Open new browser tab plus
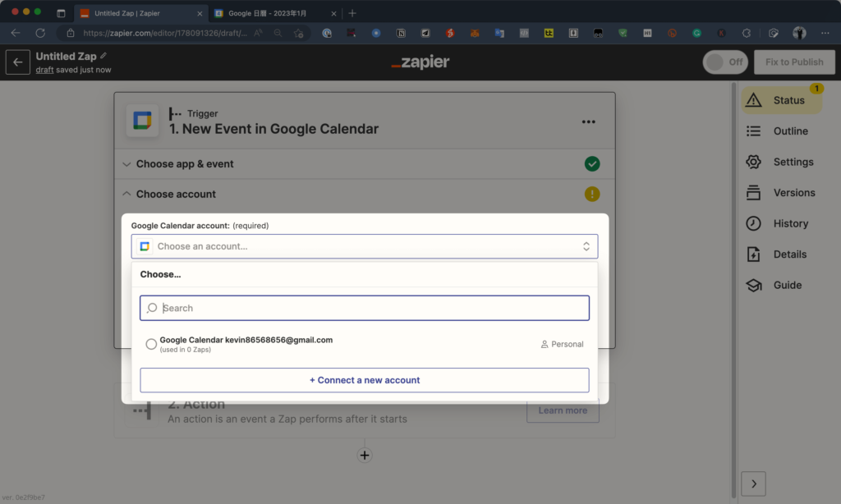This screenshot has width=841, height=504. (352, 13)
